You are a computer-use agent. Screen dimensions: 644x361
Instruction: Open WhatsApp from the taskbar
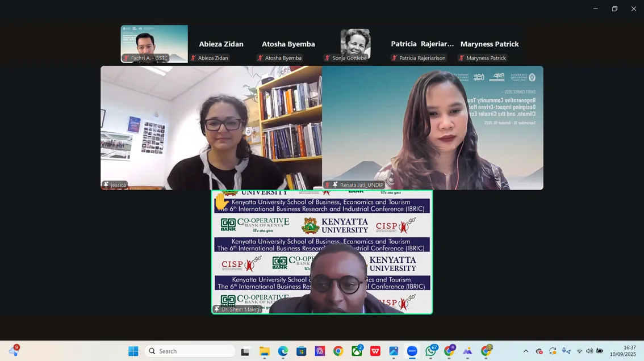431,351
